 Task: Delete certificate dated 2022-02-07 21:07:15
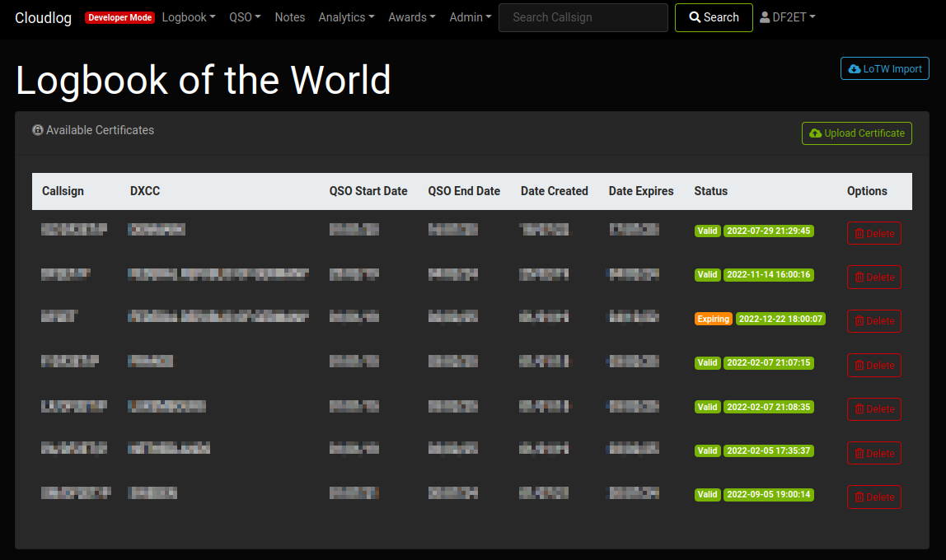(874, 366)
